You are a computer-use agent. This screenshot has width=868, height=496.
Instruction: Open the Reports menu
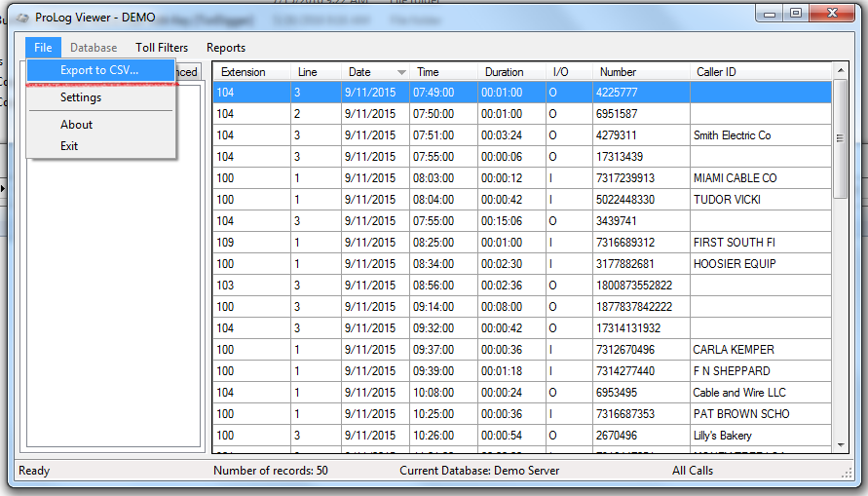[x=226, y=48]
